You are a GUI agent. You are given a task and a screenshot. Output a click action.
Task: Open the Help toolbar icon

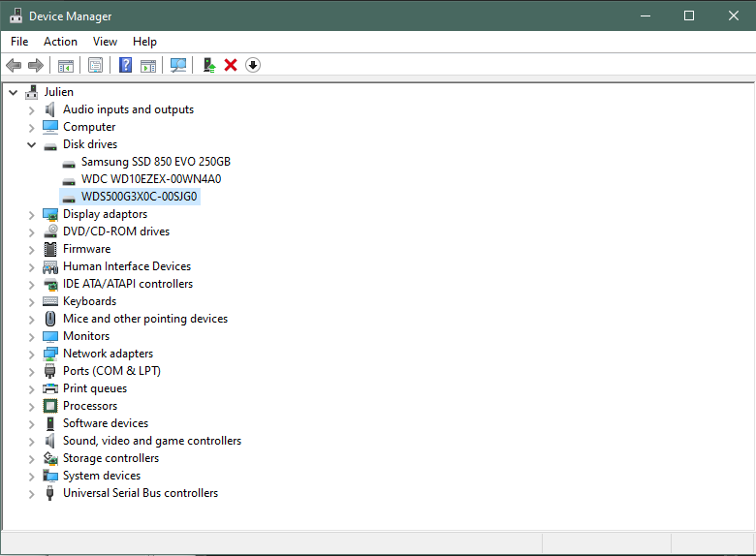[x=125, y=65]
